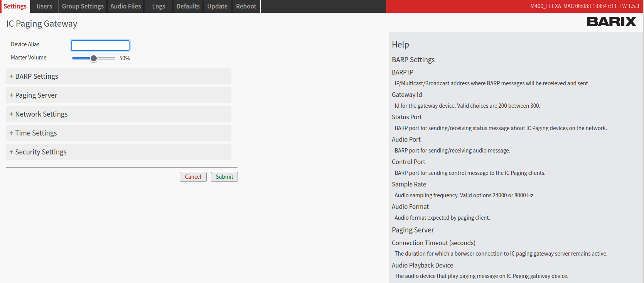Open the Update tab
This screenshot has width=644, height=283.
(x=217, y=6)
